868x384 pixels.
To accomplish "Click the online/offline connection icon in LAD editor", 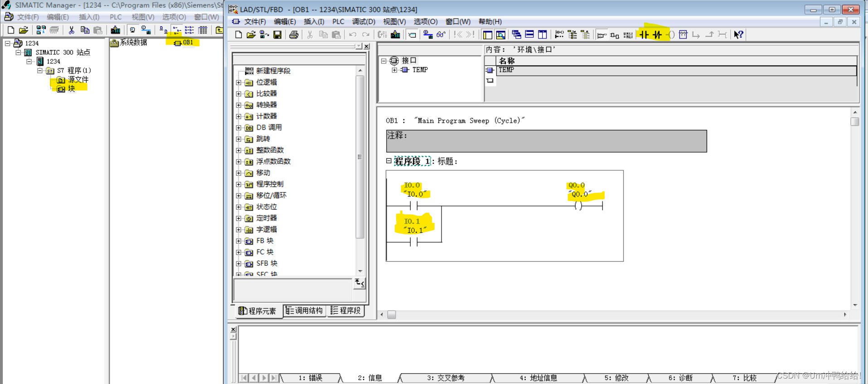I will pos(428,35).
